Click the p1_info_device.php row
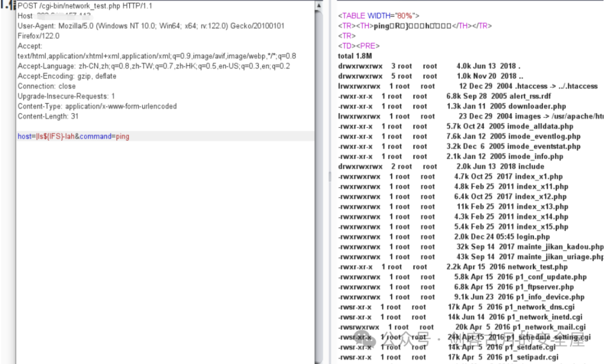 [461, 297]
